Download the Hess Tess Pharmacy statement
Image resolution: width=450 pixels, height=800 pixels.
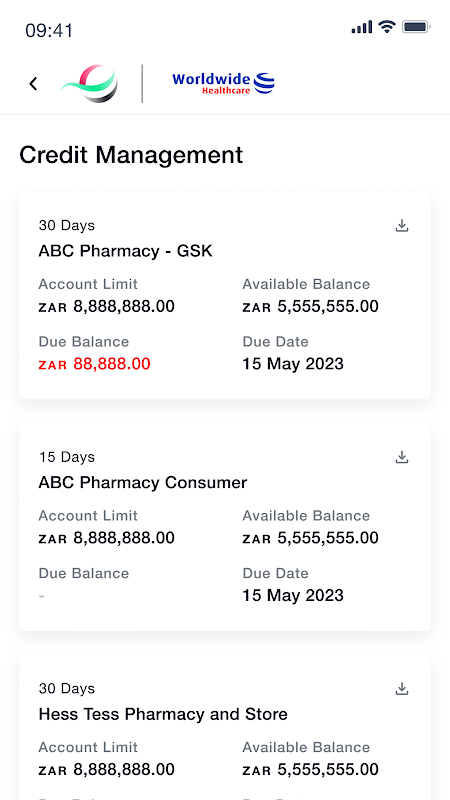click(x=402, y=689)
